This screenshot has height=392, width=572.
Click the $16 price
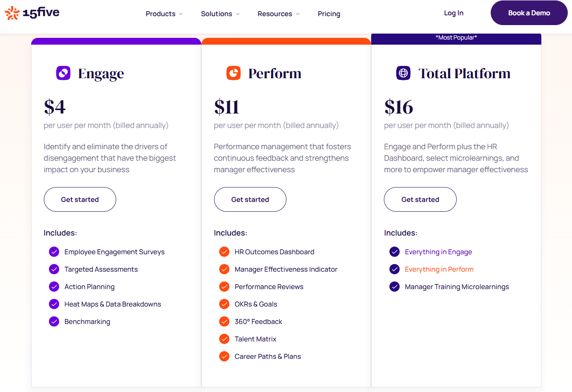tap(398, 107)
